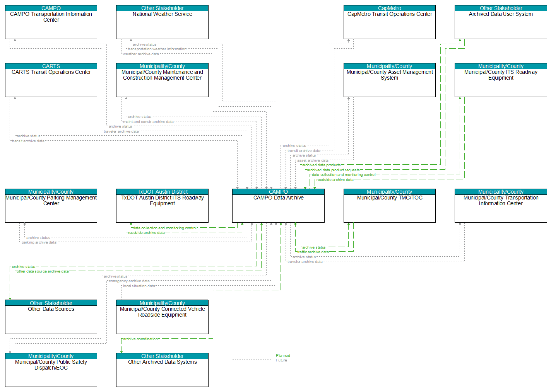This screenshot has width=551, height=392.
Task: Click CapMetro header of Transit Operations Center box
Action: pyautogui.click(x=390, y=8)
